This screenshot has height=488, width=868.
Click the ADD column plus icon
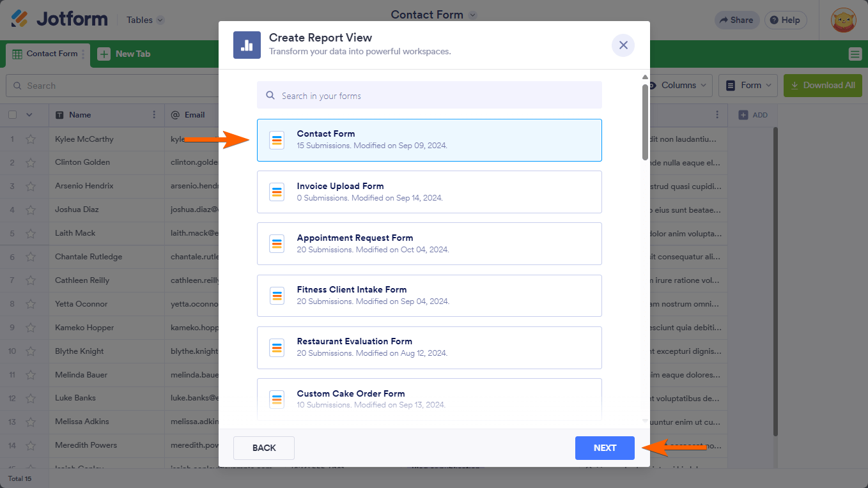point(743,115)
